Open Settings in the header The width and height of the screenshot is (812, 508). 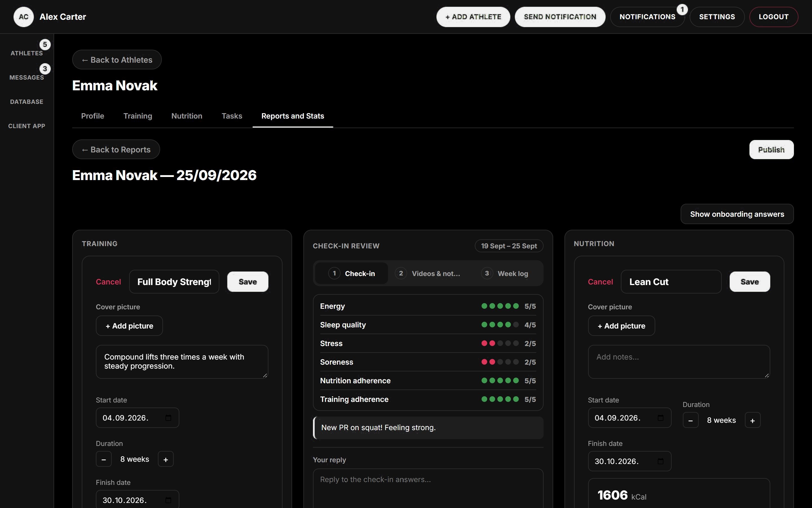click(x=717, y=17)
